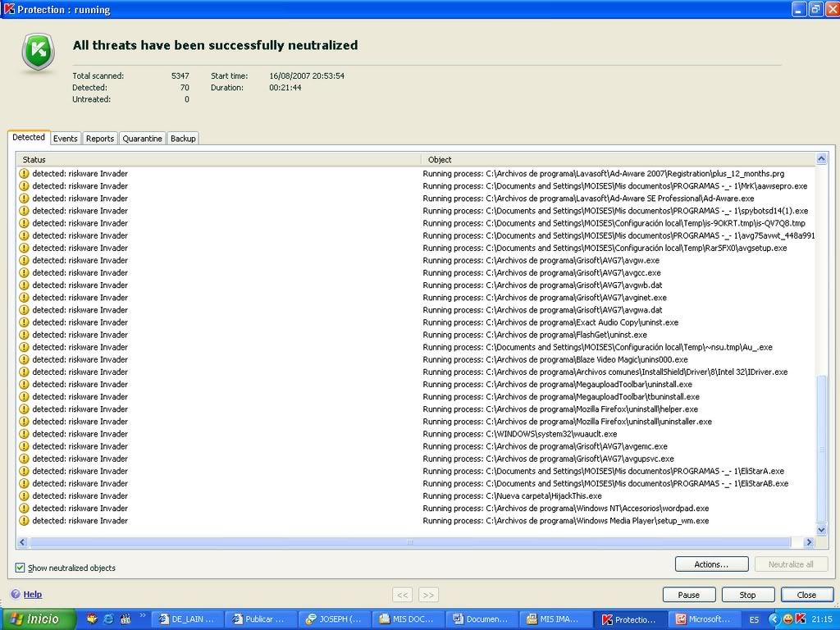Switch to the DE_LAIN taskbar window
The image size is (840, 630).
click(x=187, y=619)
